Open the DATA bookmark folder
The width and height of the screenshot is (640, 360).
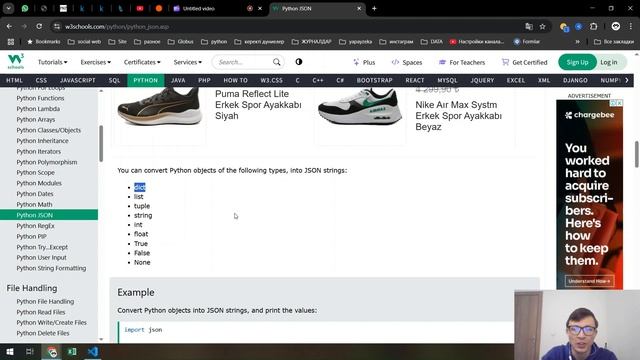pyautogui.click(x=432, y=42)
